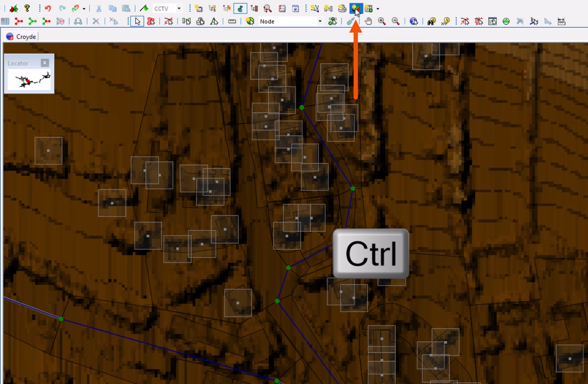The width and height of the screenshot is (588, 384).
Task: Open the CCTV dropdown list
Action: click(x=179, y=8)
